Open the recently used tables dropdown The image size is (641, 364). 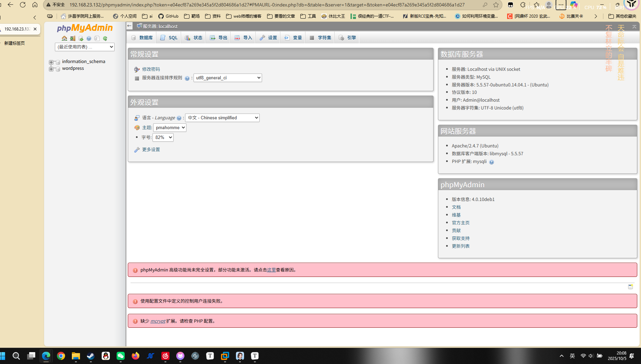(x=84, y=47)
